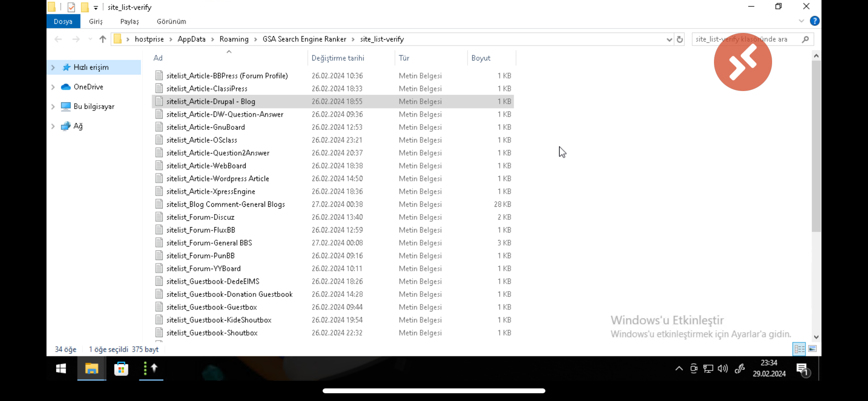
Task: Select file sitelist_Forum-YYBoard
Action: pos(203,268)
